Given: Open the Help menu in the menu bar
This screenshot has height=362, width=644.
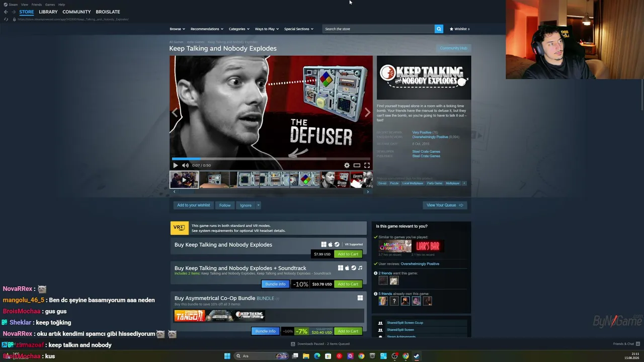Looking at the screenshot, I should (61, 5).
